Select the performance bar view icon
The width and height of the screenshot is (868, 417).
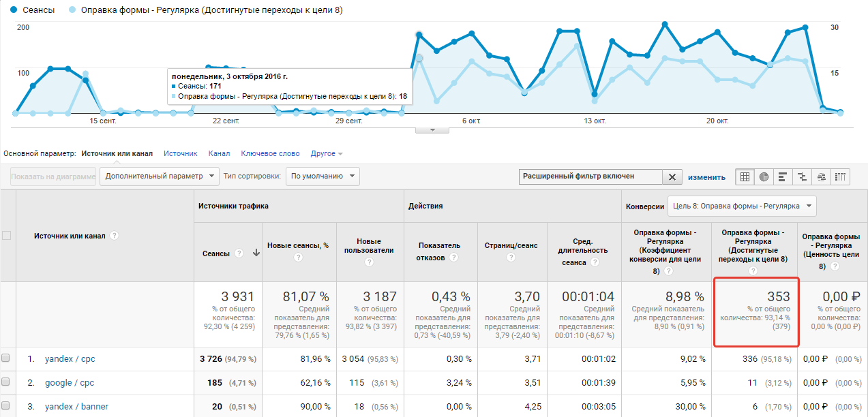(x=783, y=176)
